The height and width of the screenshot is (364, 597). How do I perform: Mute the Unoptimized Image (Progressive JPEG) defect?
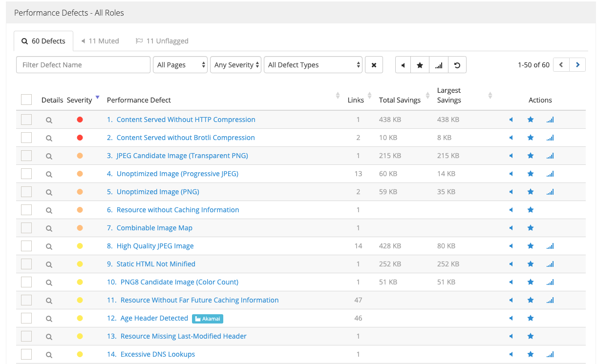[511, 174]
